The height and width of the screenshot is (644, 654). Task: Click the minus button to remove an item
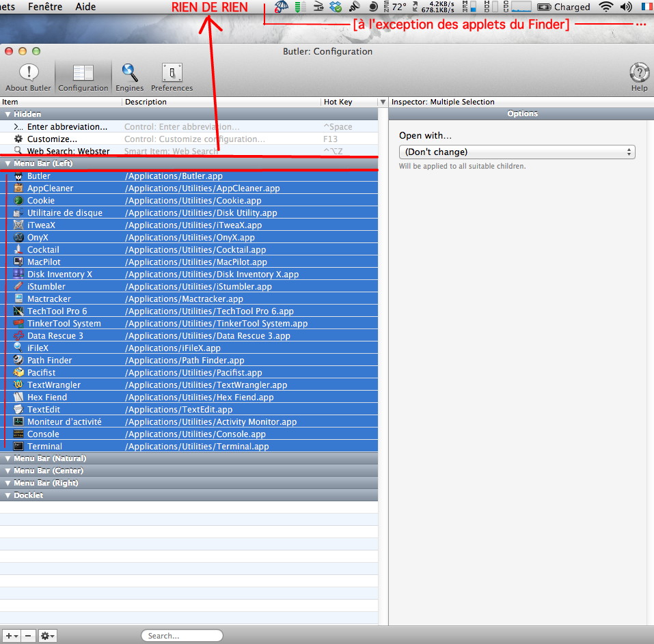(28, 636)
